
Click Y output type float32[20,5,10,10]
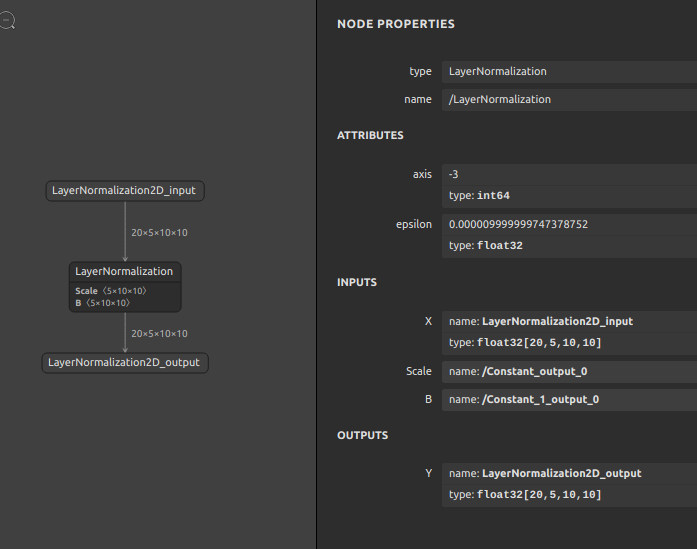[x=525, y=495]
